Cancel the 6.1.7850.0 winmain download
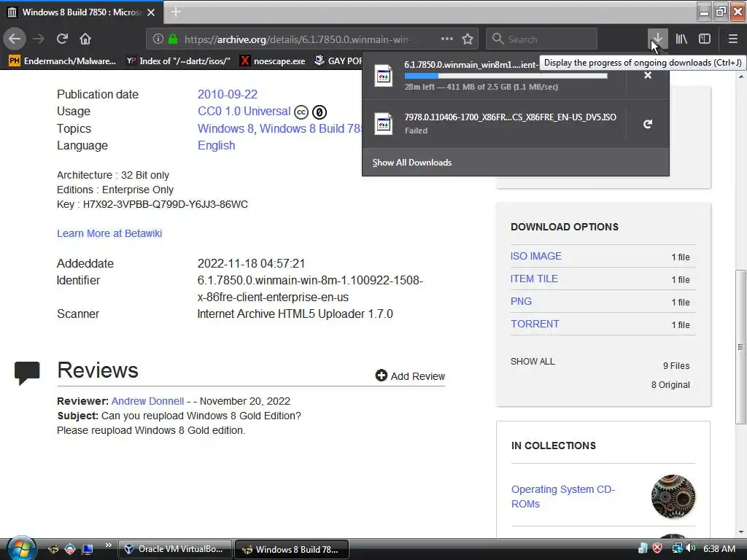This screenshot has width=747, height=560. pyautogui.click(x=648, y=75)
